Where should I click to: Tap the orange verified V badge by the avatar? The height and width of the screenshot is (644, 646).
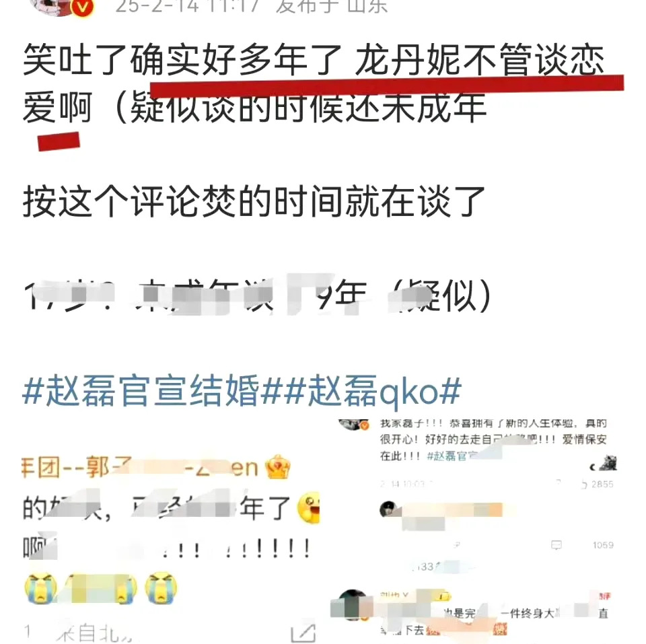[x=83, y=6]
